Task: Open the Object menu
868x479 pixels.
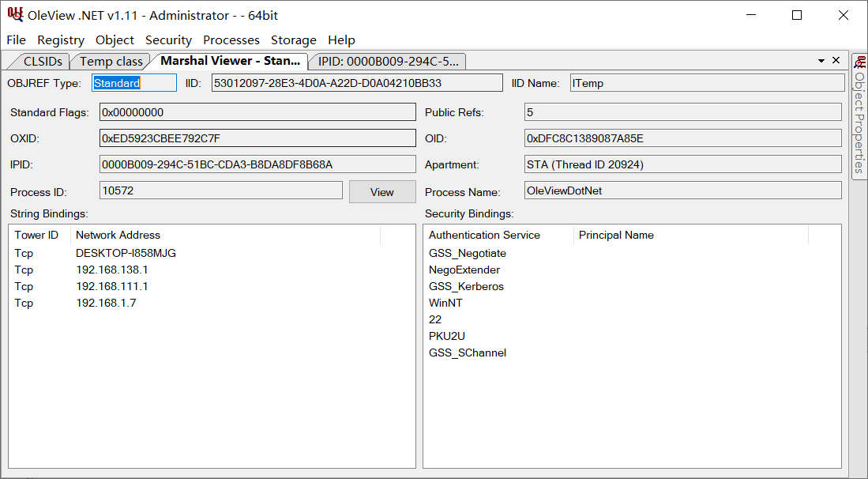Action: coord(115,40)
